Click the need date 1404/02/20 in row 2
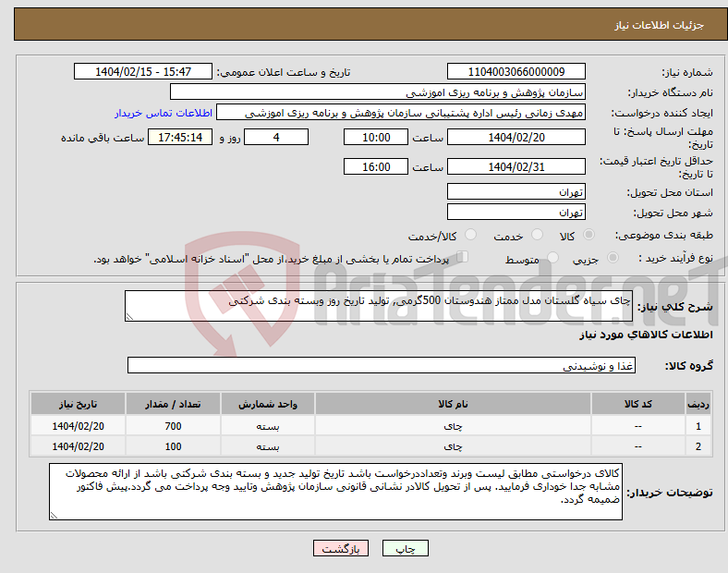This screenshot has height=573, width=728. pos(78,446)
